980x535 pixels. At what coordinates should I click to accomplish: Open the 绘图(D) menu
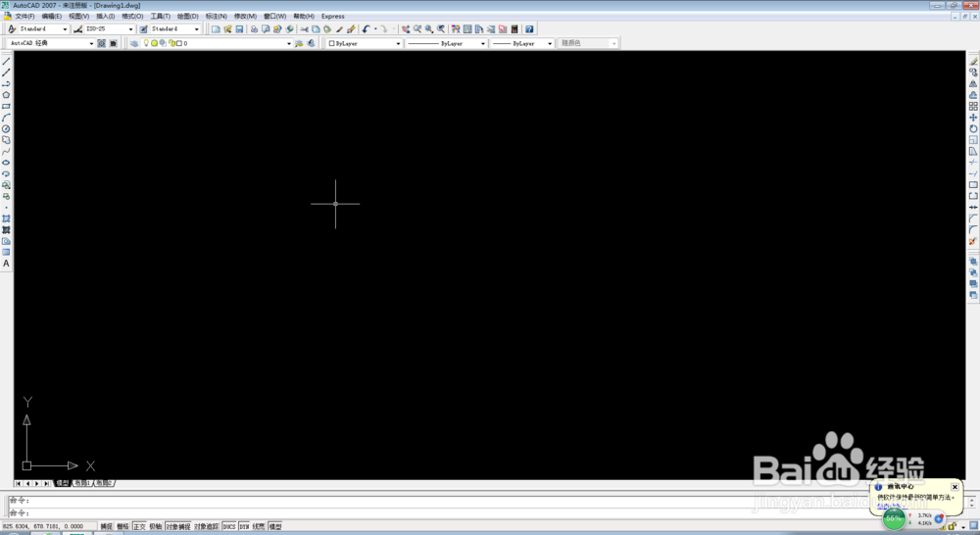click(187, 17)
